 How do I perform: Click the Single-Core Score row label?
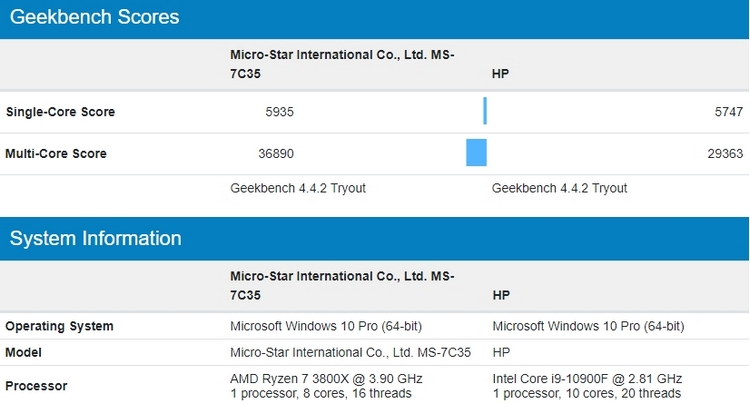pos(60,112)
